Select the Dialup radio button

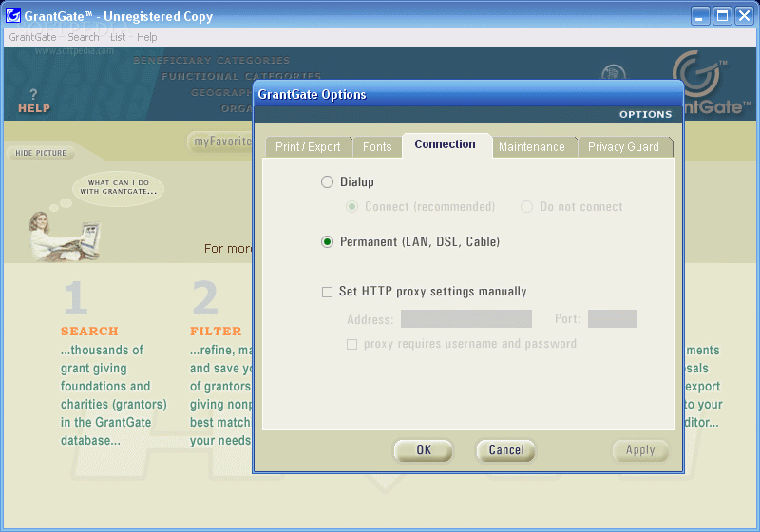click(327, 182)
